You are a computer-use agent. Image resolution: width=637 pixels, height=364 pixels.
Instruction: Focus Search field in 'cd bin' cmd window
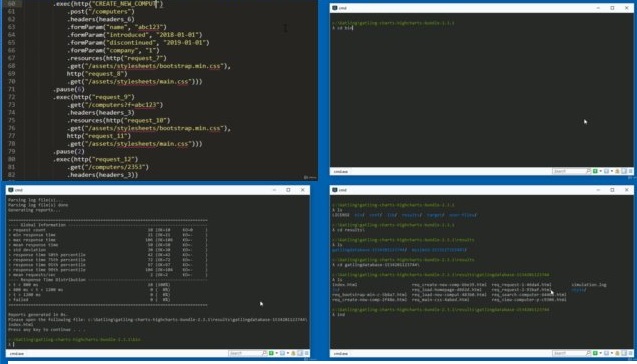point(570,171)
